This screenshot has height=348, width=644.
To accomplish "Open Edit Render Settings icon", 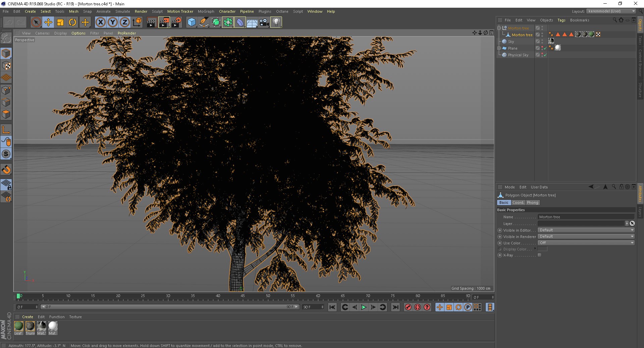I will point(176,22).
